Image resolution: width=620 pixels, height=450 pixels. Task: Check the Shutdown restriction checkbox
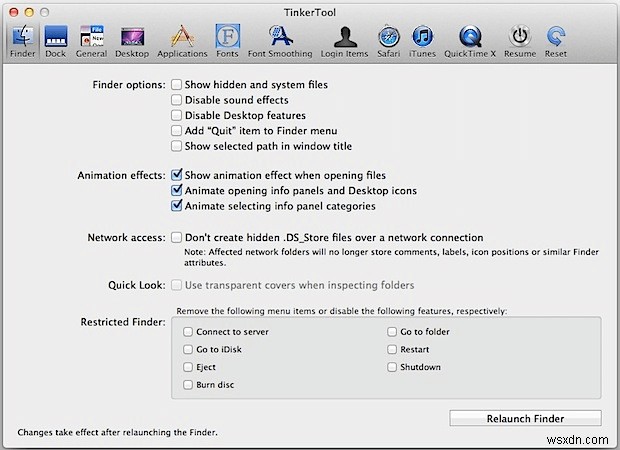[x=392, y=367]
